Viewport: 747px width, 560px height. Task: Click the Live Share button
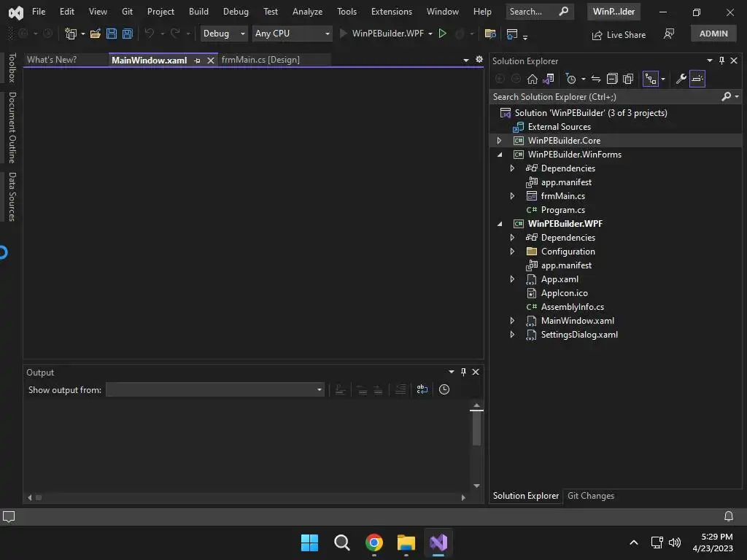(x=619, y=35)
